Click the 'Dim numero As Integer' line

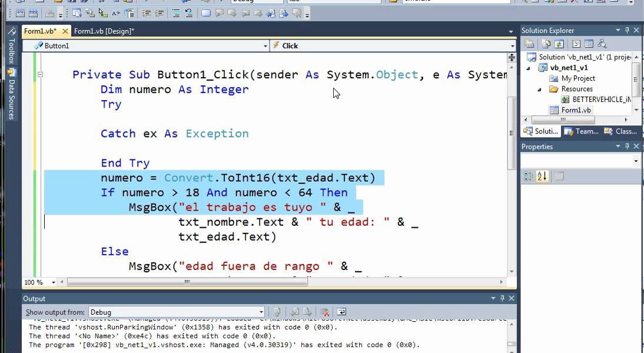[175, 89]
